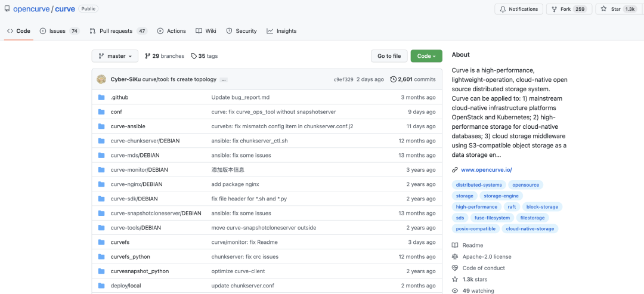The height and width of the screenshot is (294, 644).
Task: View the 35 tags link
Action: (204, 56)
